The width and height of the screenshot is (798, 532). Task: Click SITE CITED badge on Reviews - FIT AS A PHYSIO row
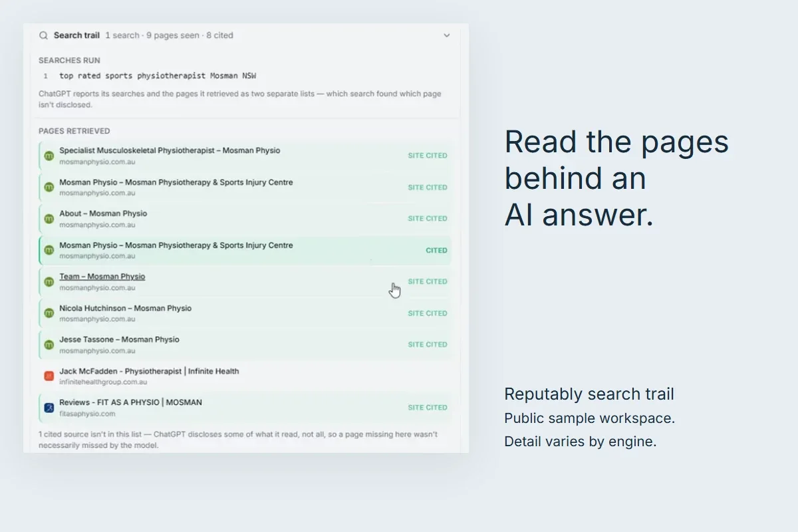428,408
